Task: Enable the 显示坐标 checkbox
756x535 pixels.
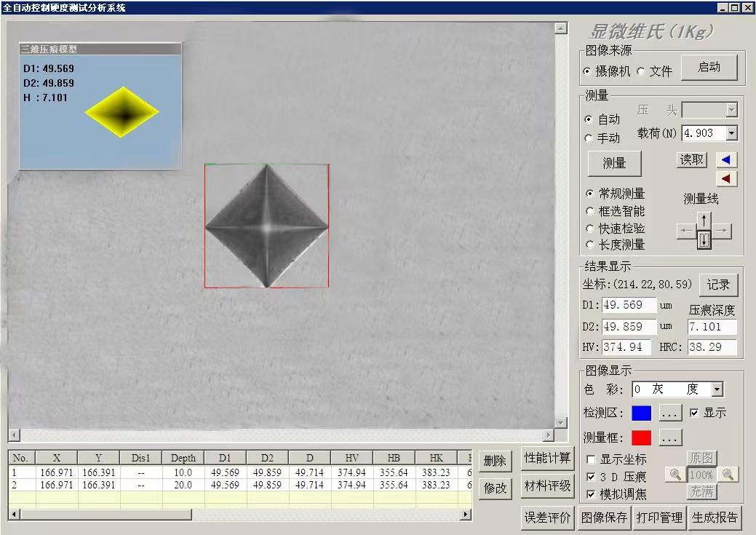Action: point(591,459)
